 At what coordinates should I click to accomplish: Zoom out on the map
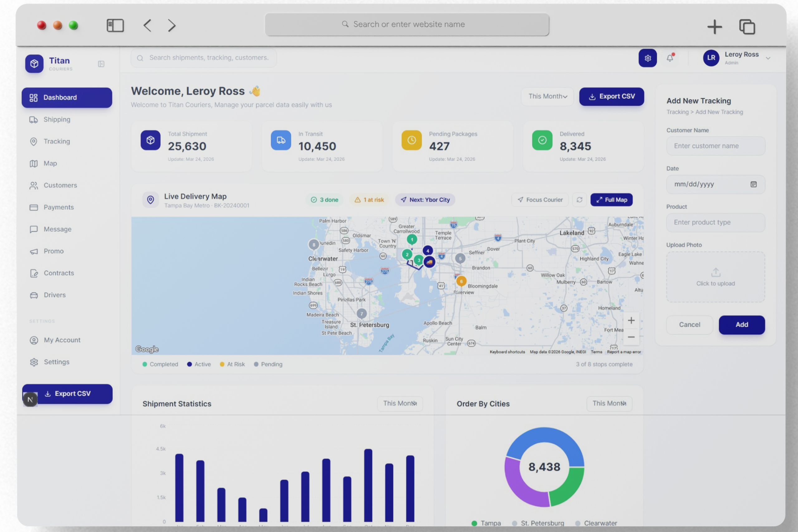click(631, 337)
